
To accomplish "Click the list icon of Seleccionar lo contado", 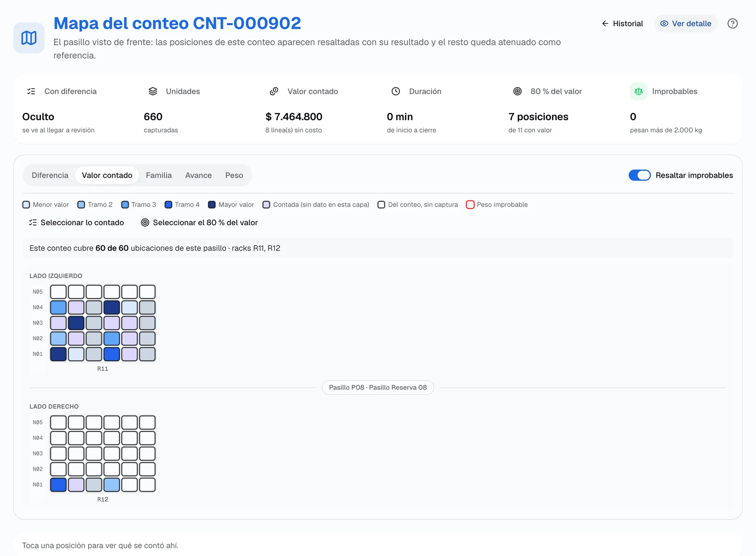I will [33, 223].
